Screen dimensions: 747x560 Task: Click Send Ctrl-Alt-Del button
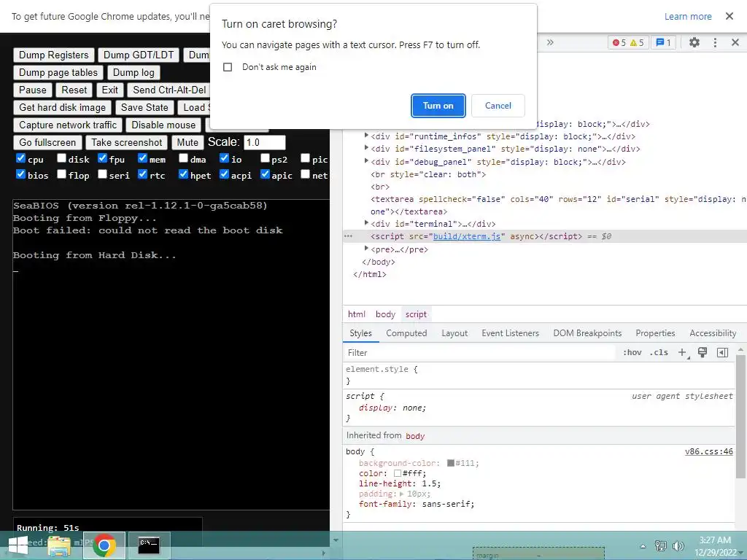pyautogui.click(x=169, y=90)
